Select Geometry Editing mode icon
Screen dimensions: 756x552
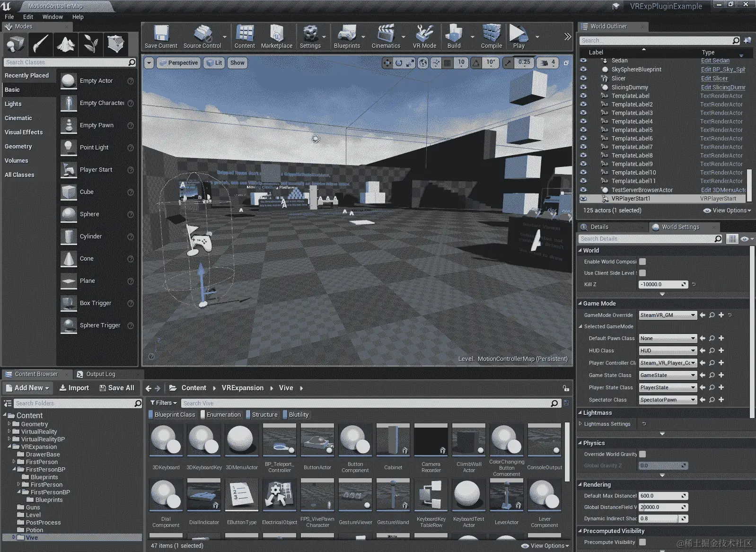[115, 44]
